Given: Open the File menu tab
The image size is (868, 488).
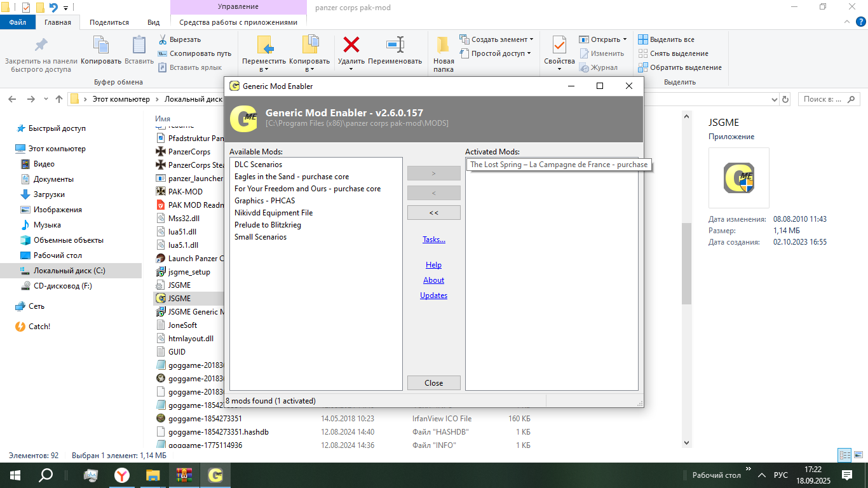Looking at the screenshot, I should (x=18, y=22).
